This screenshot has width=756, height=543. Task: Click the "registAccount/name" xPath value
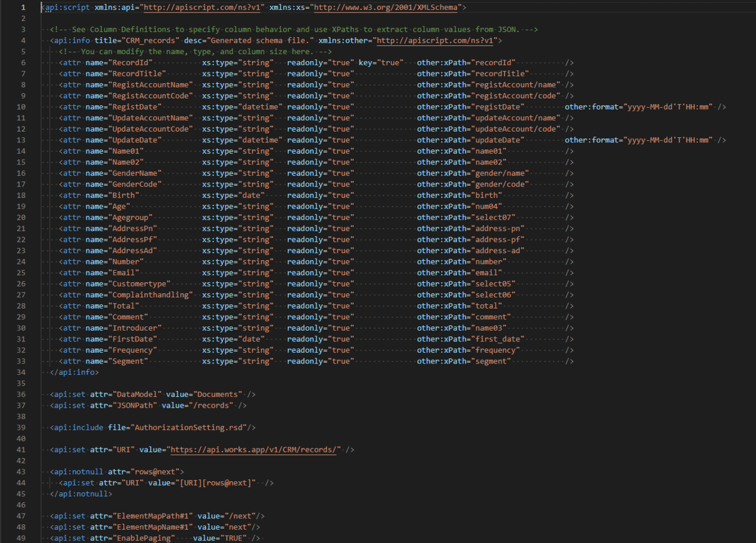pyautogui.click(x=515, y=85)
